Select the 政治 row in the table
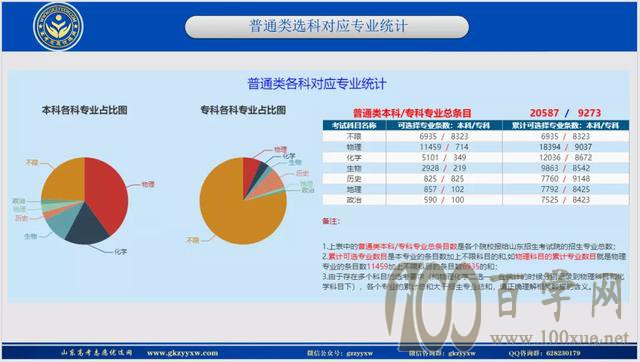 click(476, 200)
